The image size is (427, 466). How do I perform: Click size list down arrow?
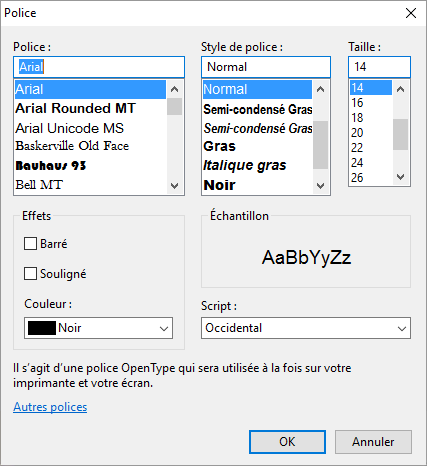click(401, 177)
